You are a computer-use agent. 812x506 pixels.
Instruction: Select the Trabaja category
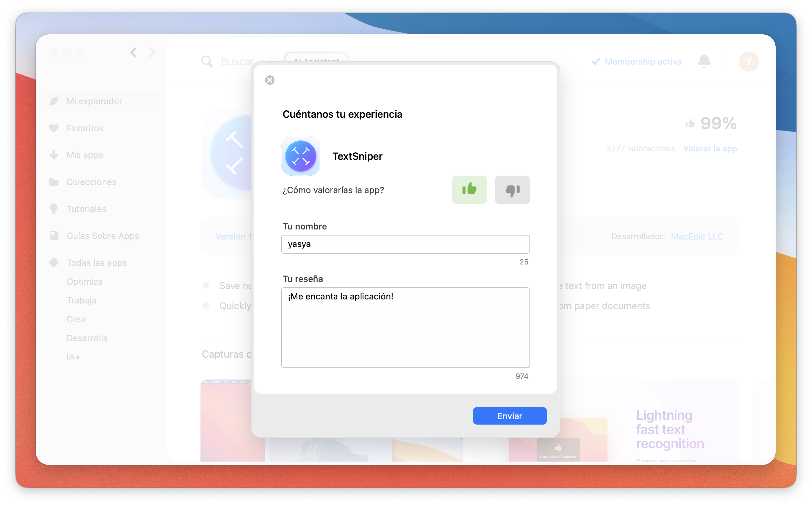(81, 300)
